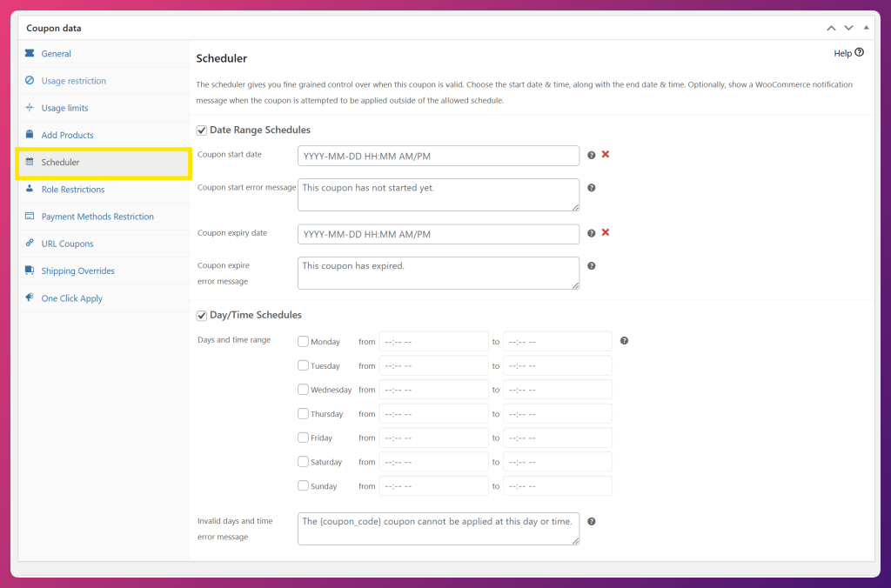Click help icon beside invalid days error message
The image size is (891, 588).
coord(592,520)
